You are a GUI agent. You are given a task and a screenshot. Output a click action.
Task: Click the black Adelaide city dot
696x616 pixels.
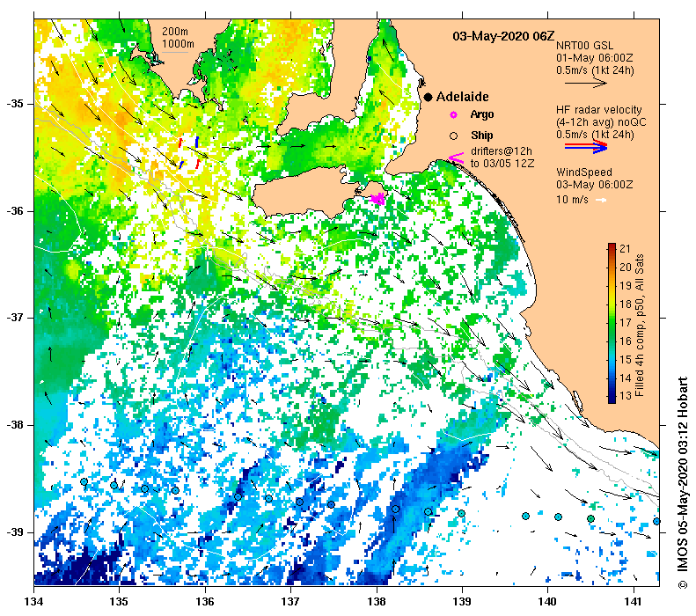(428, 97)
